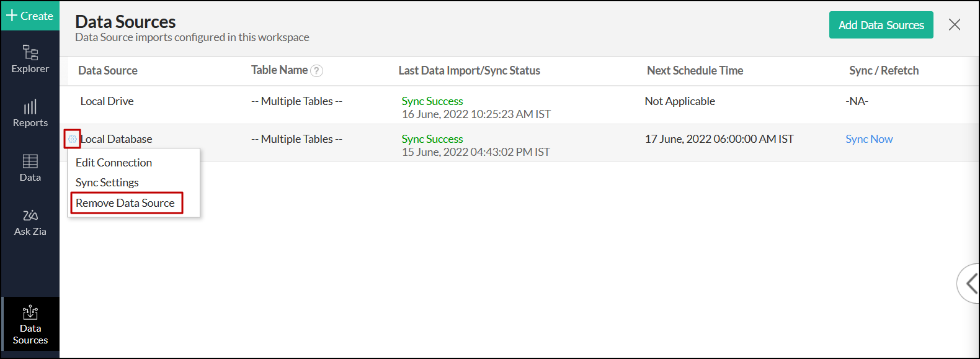Choose Edit Connection from the menu

pos(114,163)
